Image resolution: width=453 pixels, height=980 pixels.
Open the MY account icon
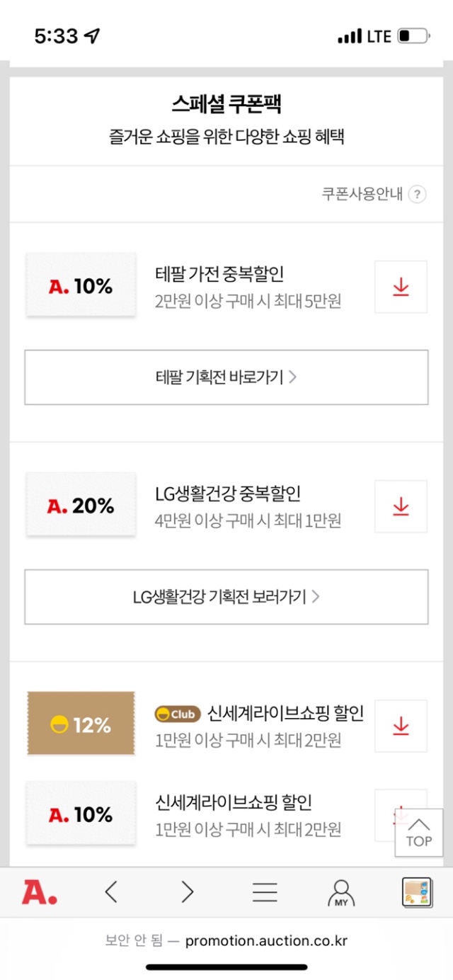point(341,893)
